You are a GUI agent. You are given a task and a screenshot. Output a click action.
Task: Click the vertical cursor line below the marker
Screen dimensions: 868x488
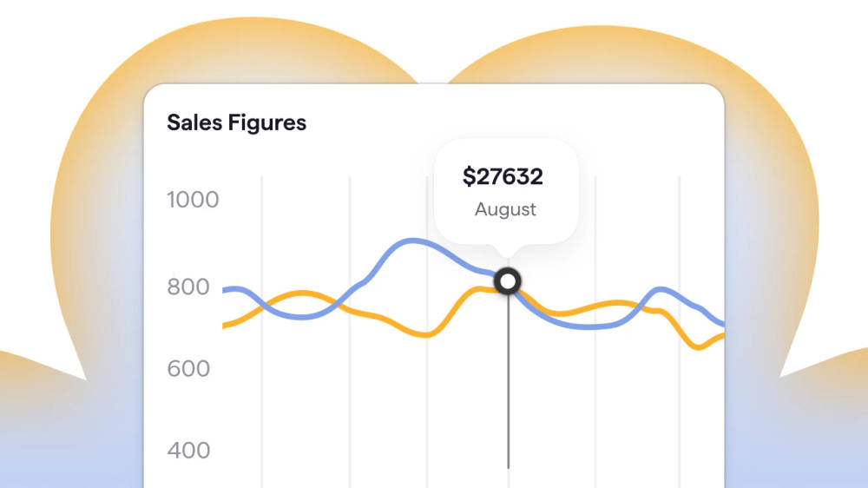(x=508, y=382)
